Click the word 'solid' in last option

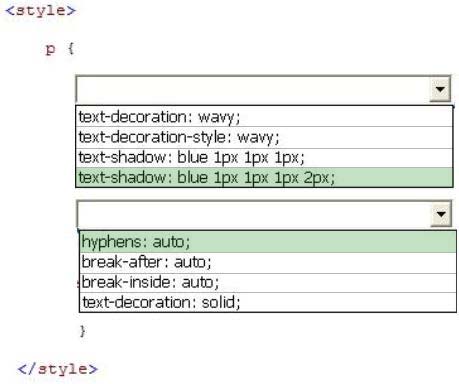tap(218, 302)
